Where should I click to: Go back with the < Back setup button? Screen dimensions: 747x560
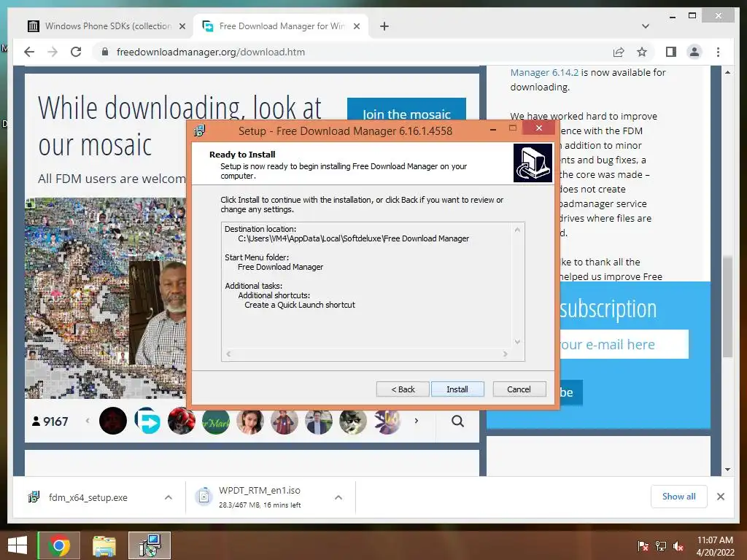coord(403,389)
